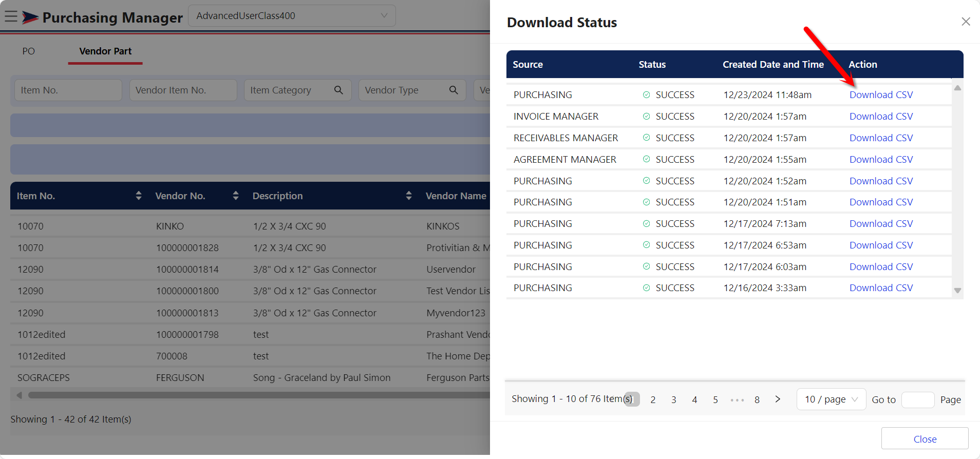The height and width of the screenshot is (459, 980).
Task: Download CSV for 12/20/2024 1:51am PURCHASING
Action: (881, 202)
